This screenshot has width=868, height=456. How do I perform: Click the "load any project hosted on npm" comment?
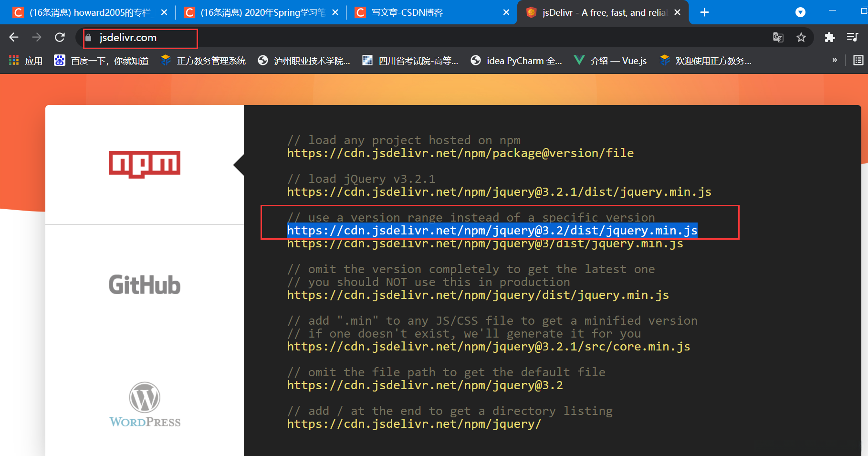404,140
